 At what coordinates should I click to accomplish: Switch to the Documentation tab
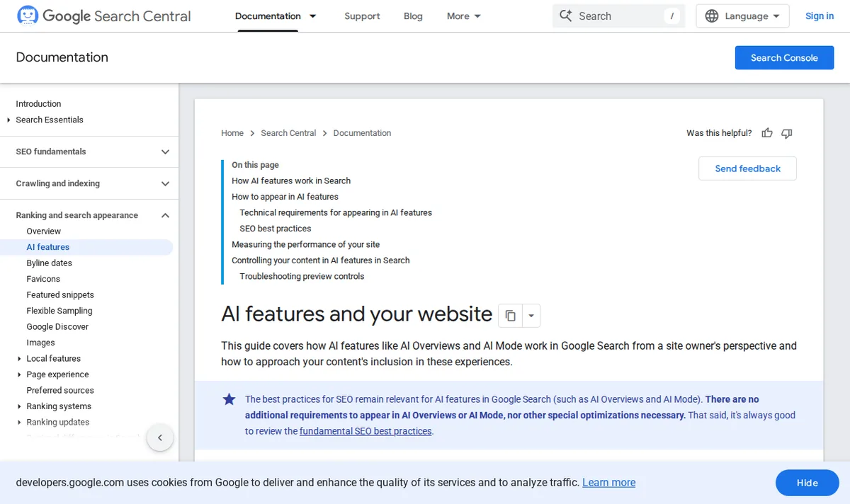pyautogui.click(x=268, y=16)
